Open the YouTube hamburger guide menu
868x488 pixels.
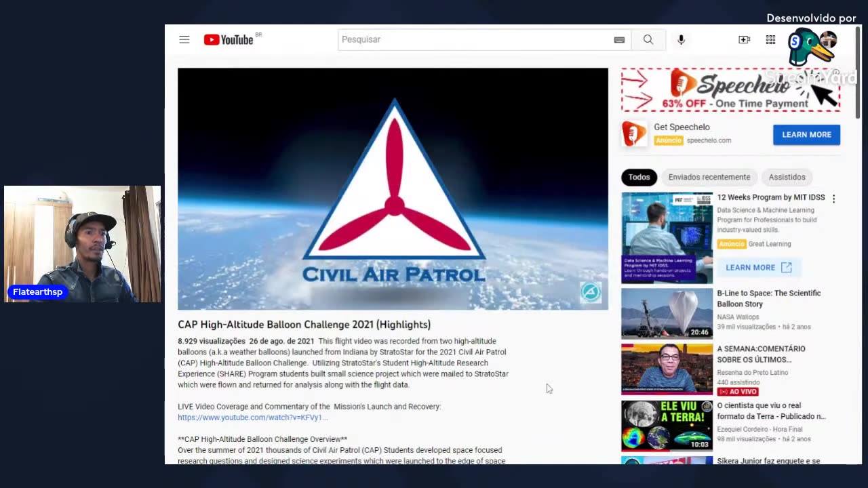point(184,39)
